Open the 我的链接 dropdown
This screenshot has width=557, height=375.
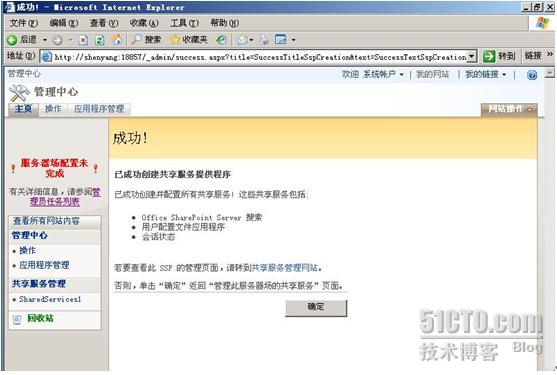(486, 74)
